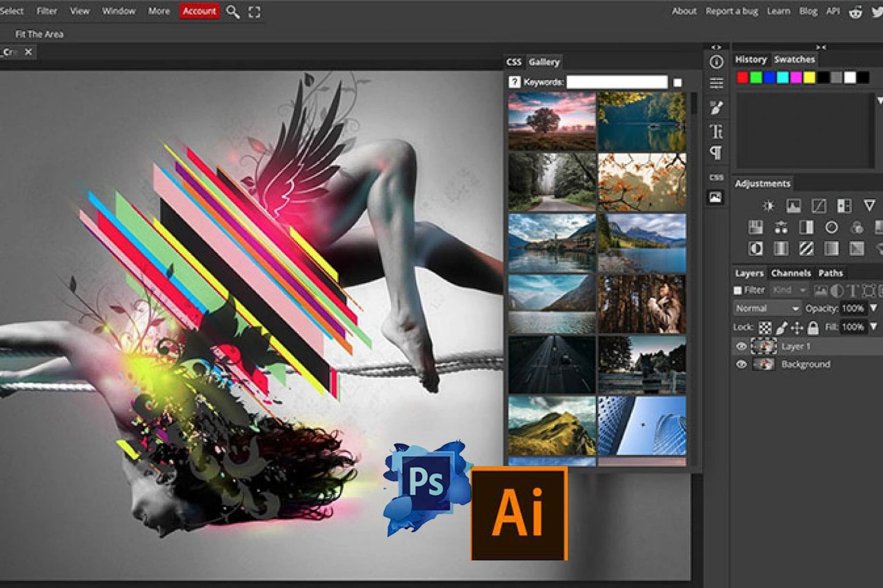The image size is (883, 588).
Task: Open the Character panel icon
Action: point(717,132)
